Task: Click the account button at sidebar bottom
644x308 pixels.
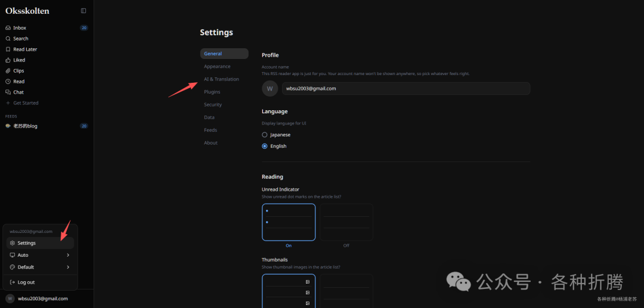Action: coord(47,298)
